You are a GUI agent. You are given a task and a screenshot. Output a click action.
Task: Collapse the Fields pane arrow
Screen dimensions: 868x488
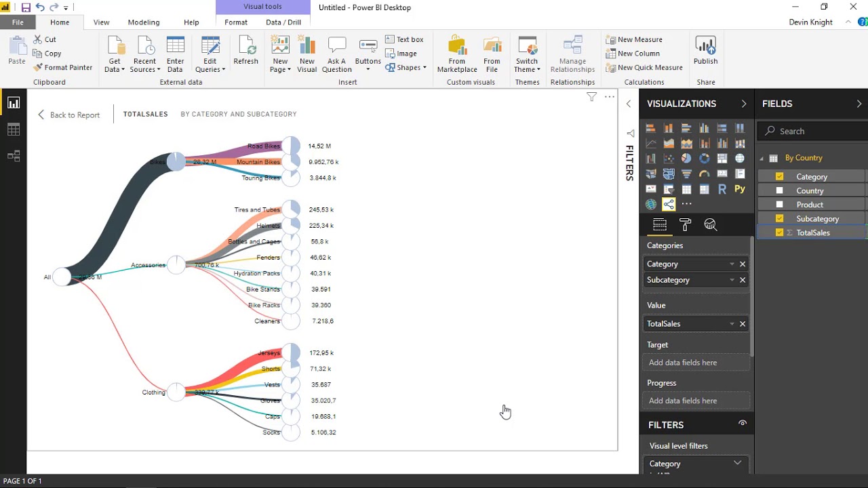pyautogui.click(x=859, y=104)
